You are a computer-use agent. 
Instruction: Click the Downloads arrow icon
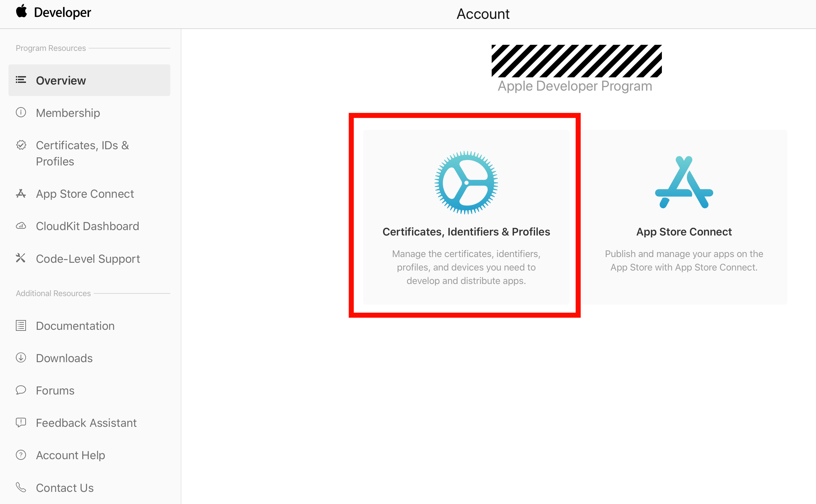pos(21,358)
